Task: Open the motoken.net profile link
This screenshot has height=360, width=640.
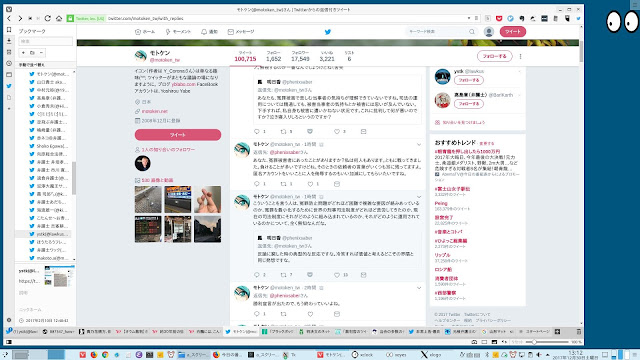Action: (154, 111)
